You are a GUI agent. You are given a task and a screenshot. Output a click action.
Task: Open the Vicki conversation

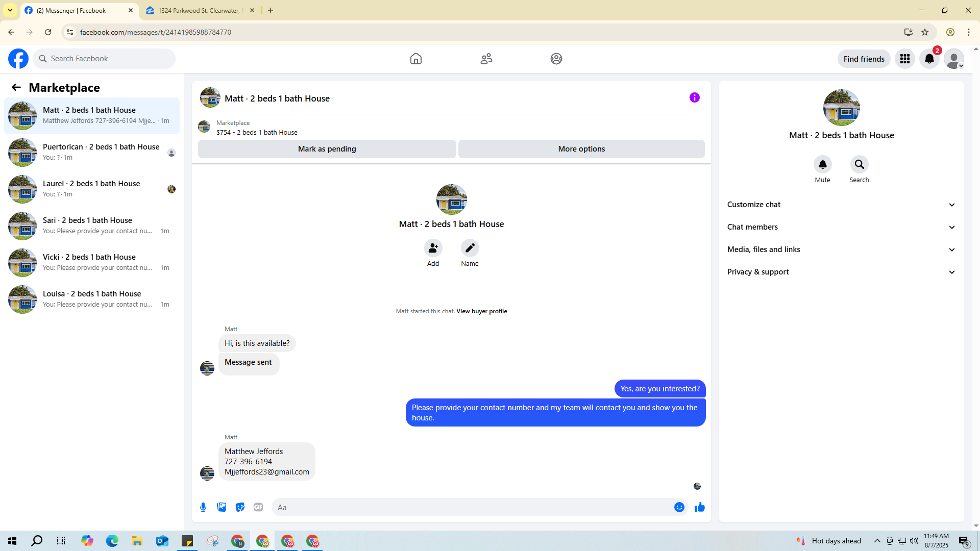(92, 263)
